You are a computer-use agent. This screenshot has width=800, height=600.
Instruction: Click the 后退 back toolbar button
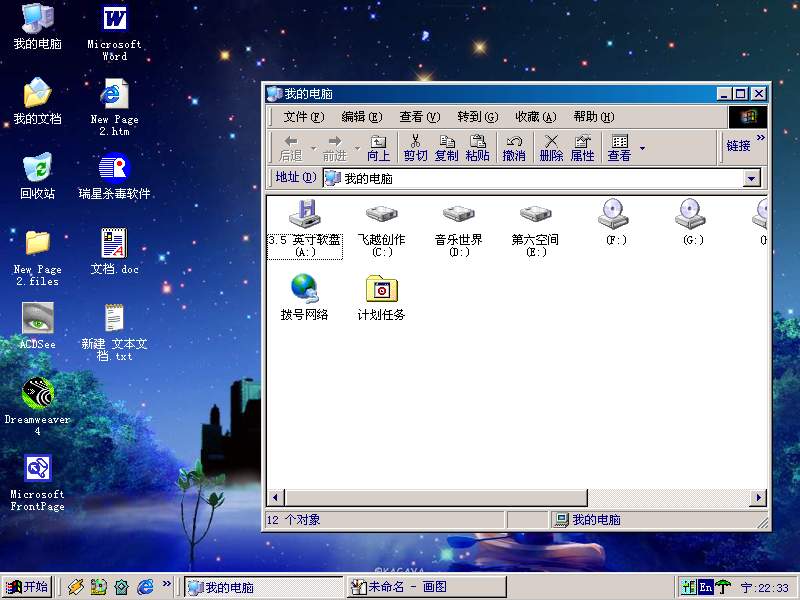pos(291,148)
